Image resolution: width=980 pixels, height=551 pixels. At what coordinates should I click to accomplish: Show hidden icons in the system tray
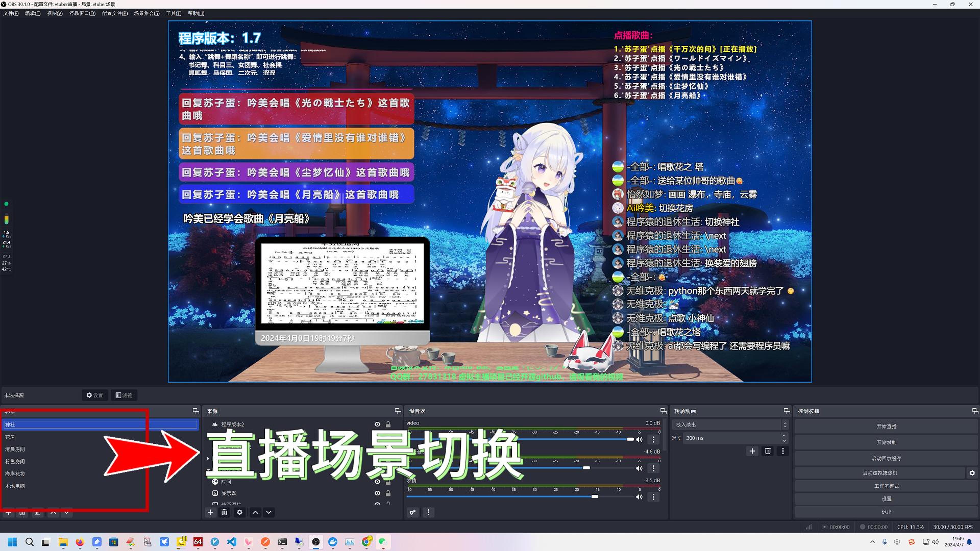point(872,542)
